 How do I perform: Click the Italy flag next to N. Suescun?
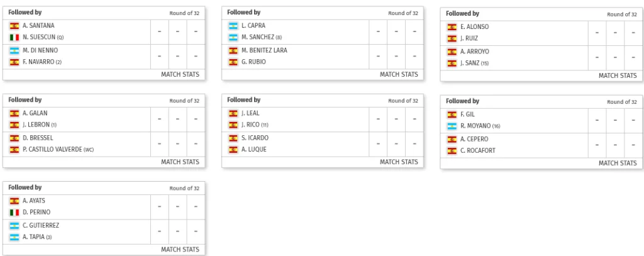click(14, 38)
